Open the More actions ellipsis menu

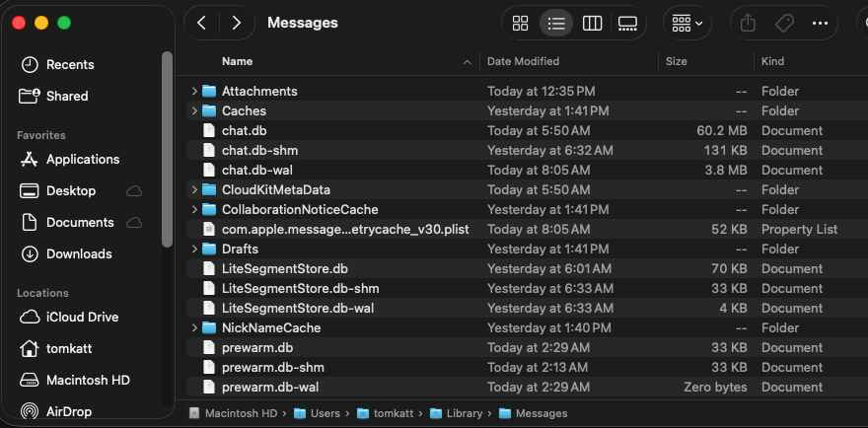click(820, 24)
